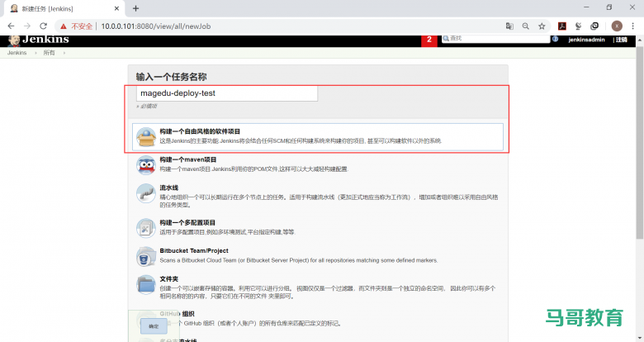Choose the multi-configuration project icon
The image size is (644, 342).
(x=146, y=228)
